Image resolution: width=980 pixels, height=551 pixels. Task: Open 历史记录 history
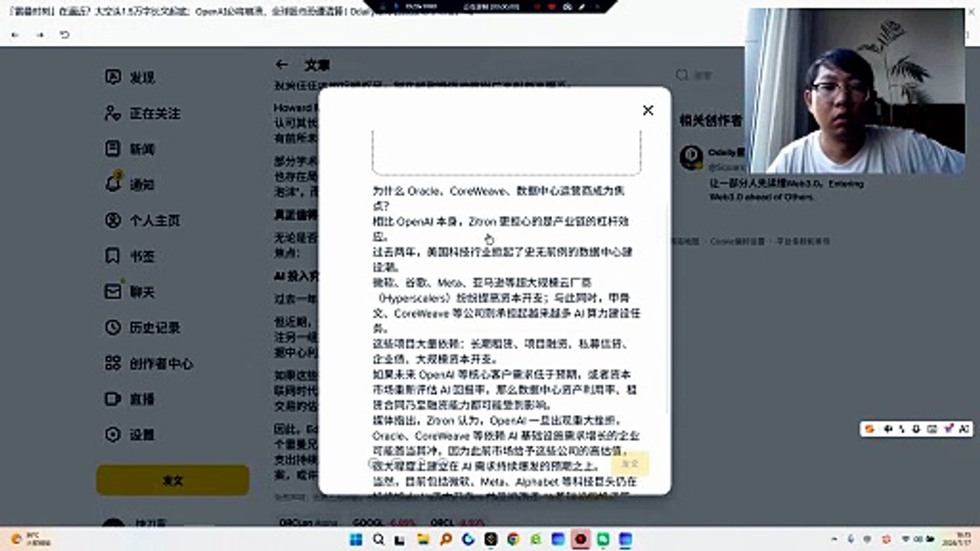(x=142, y=328)
